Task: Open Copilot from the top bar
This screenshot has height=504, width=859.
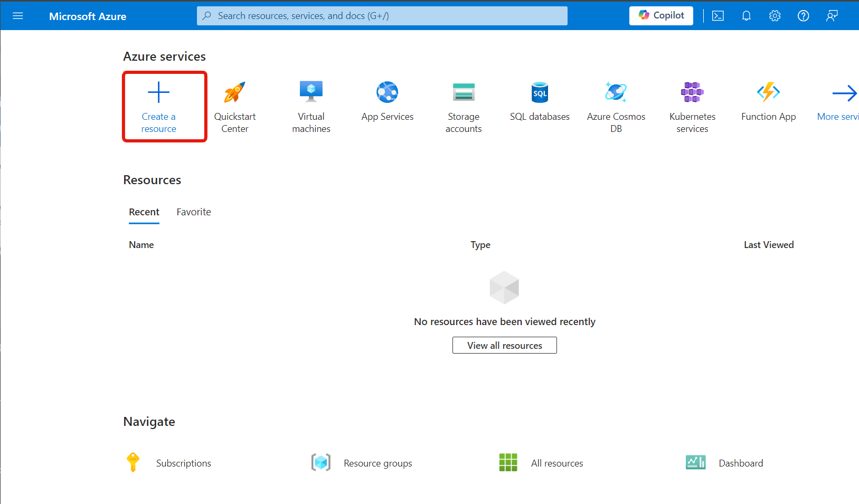Action: 661,15
